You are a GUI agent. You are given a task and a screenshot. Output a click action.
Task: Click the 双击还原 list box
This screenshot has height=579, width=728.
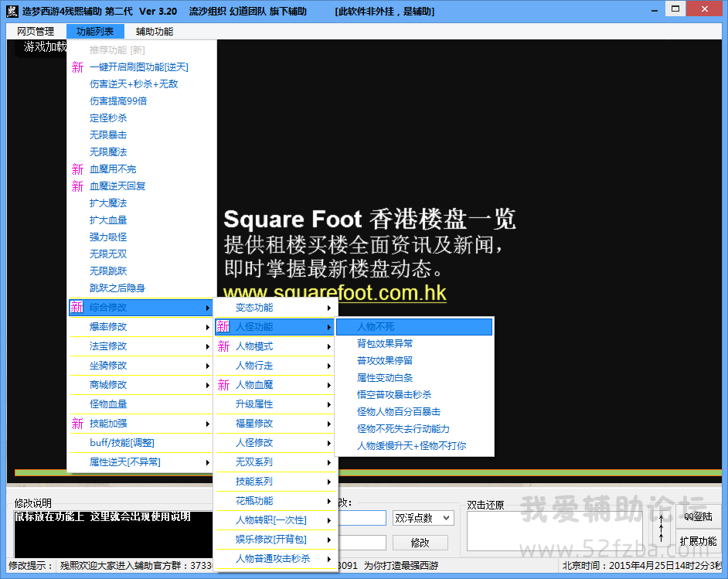click(x=554, y=531)
